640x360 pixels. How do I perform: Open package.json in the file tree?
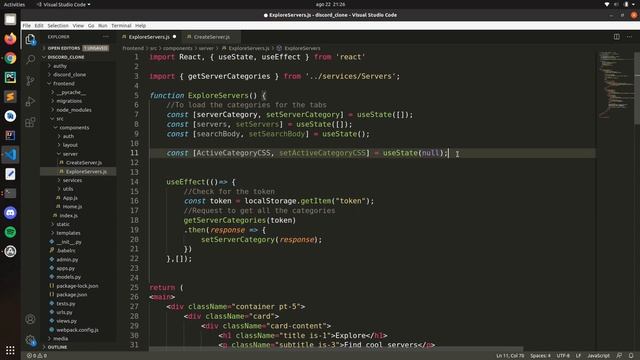(x=71, y=294)
